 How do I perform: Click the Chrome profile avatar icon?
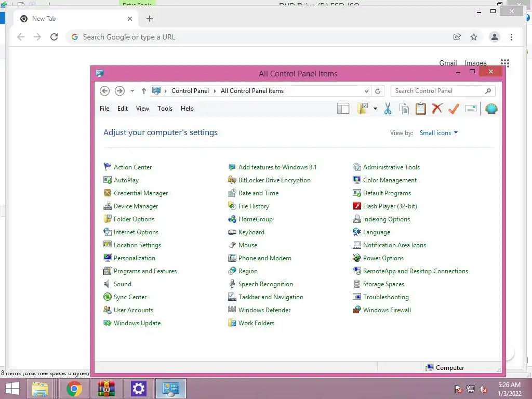(495, 37)
